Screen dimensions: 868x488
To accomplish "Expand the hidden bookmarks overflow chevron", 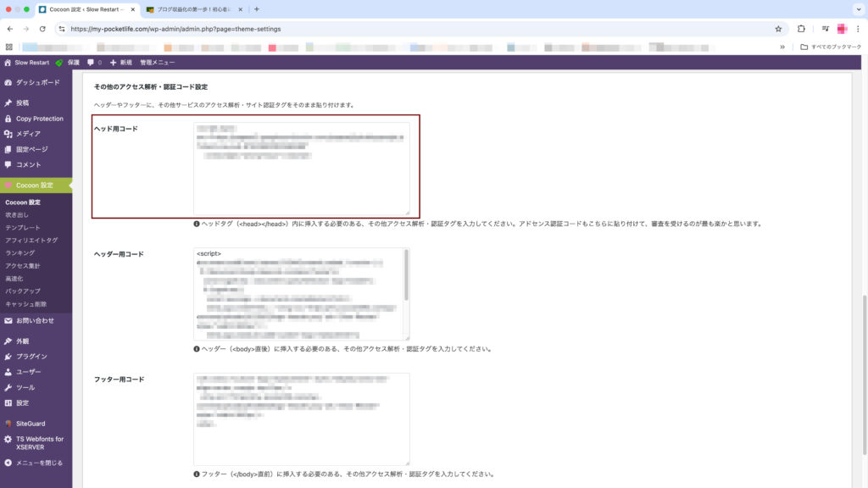I will (x=782, y=47).
